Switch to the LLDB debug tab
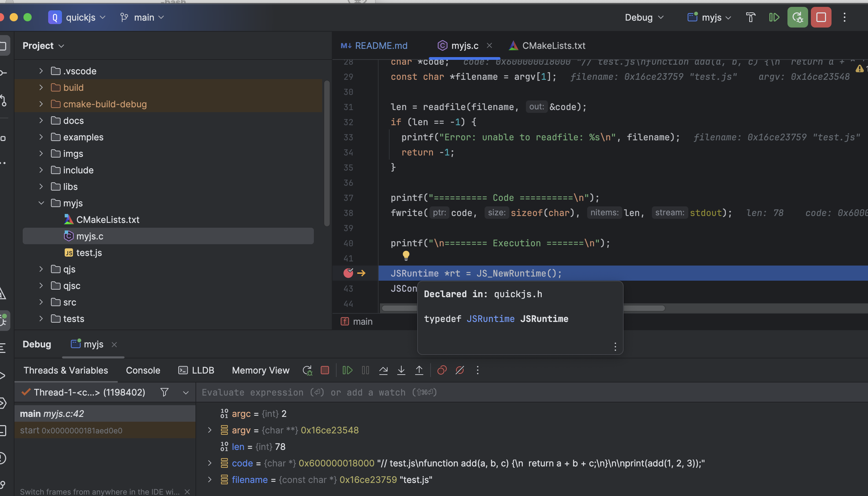 tap(201, 370)
